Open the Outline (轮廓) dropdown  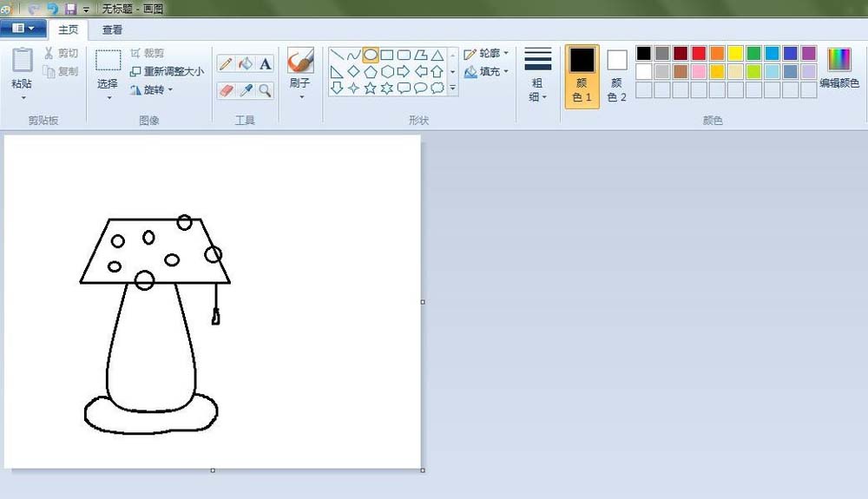tap(505, 53)
